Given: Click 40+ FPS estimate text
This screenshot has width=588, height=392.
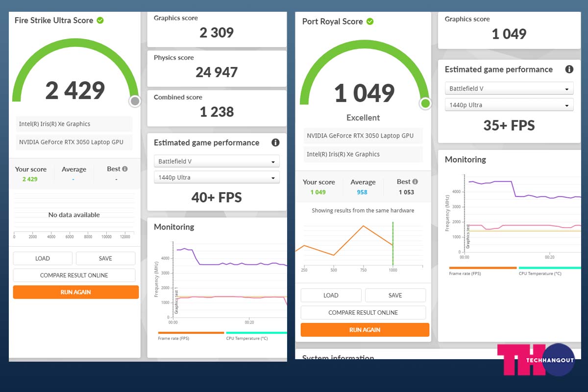Looking at the screenshot, I should 217,197.
